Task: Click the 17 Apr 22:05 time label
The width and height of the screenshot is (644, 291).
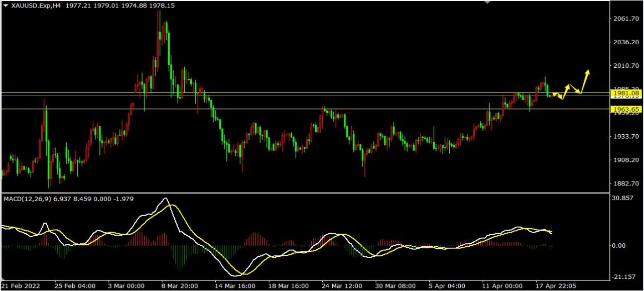Action: click(x=556, y=285)
